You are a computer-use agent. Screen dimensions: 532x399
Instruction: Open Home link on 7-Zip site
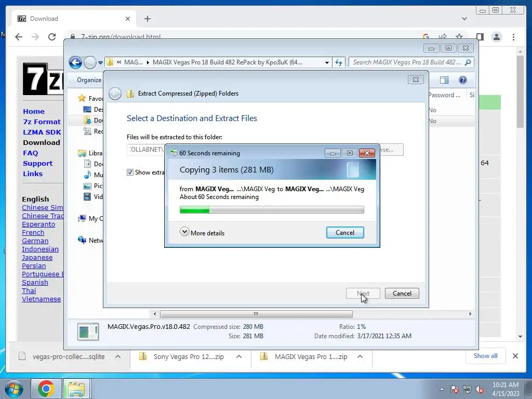34,111
